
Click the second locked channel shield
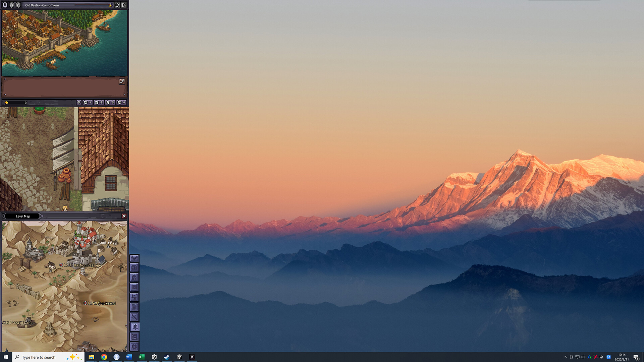(18, 5)
